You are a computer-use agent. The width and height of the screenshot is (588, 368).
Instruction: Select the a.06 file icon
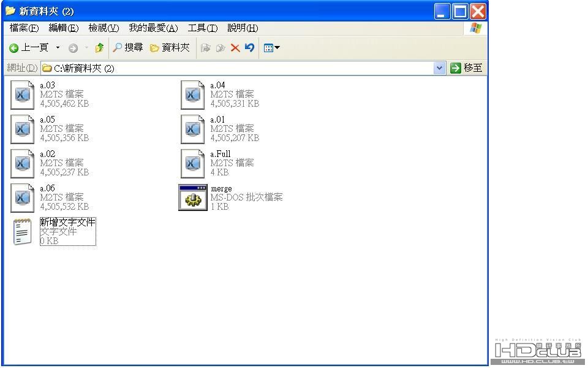[23, 198]
